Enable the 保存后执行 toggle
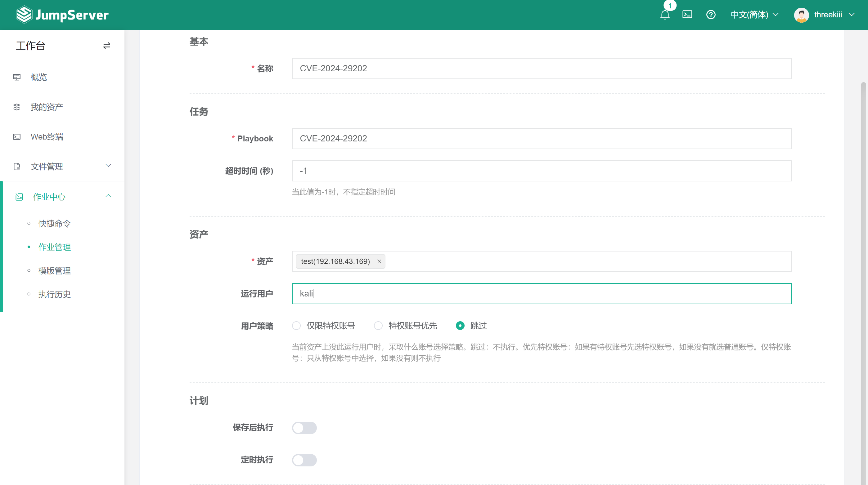Image resolution: width=868 pixels, height=485 pixels. (x=304, y=428)
